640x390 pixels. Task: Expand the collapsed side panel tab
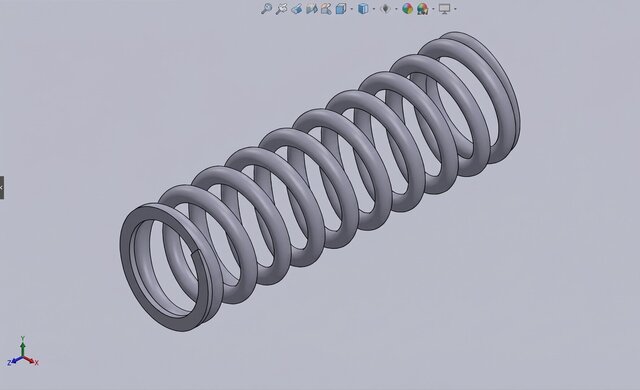(2, 188)
